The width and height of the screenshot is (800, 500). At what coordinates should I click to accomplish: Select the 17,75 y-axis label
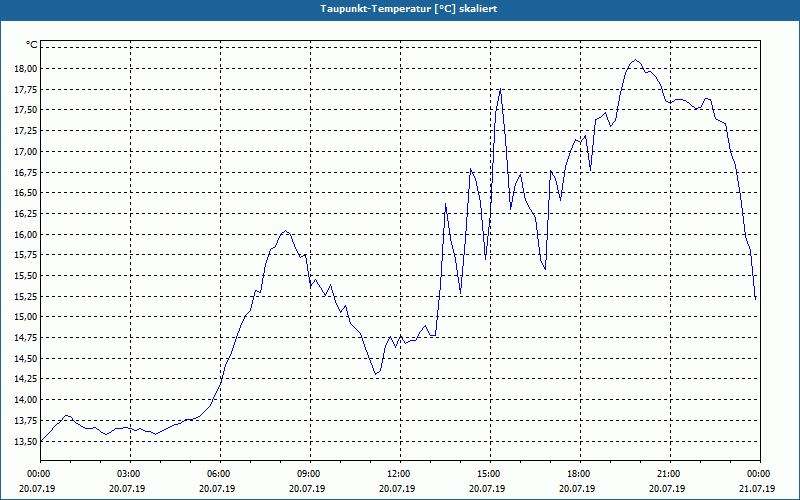click(26, 89)
